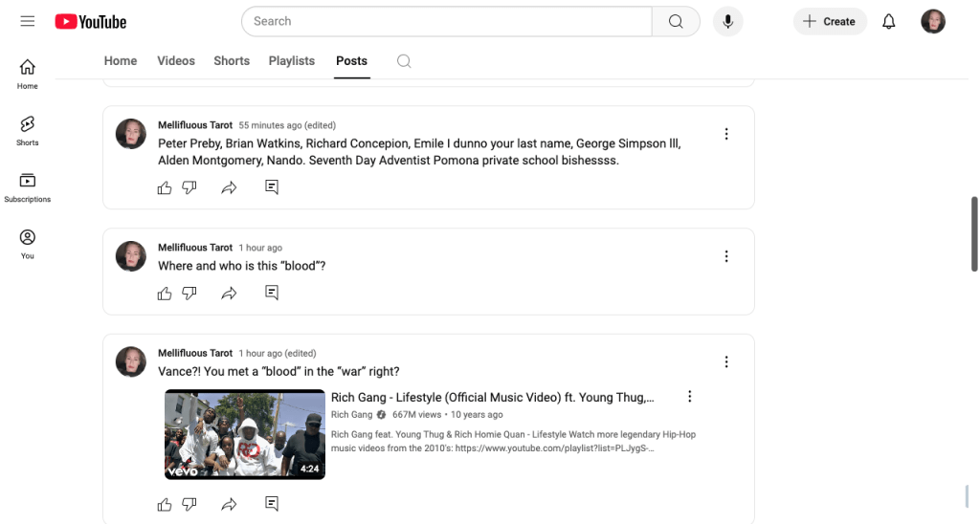This screenshot has width=980, height=524.
Task: Start voice search with microphone icon
Action: 727,21
